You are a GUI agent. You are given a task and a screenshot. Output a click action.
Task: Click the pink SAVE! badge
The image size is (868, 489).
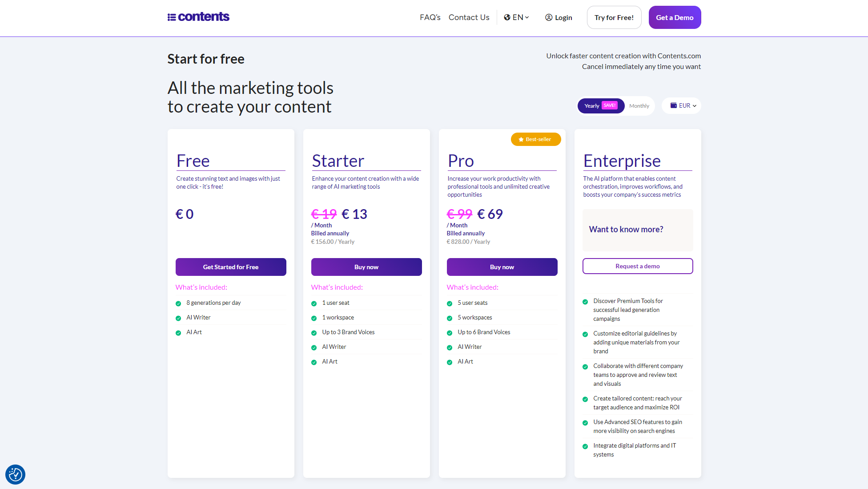(x=610, y=105)
